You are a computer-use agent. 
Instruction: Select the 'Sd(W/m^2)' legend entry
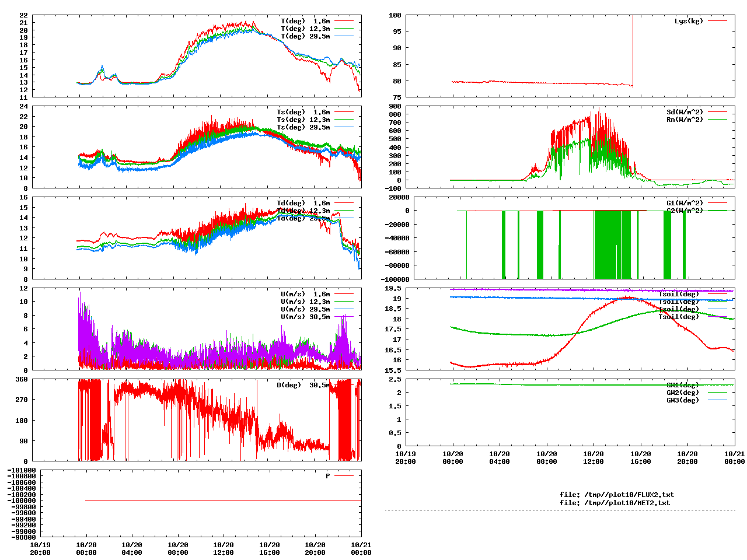coord(685,112)
